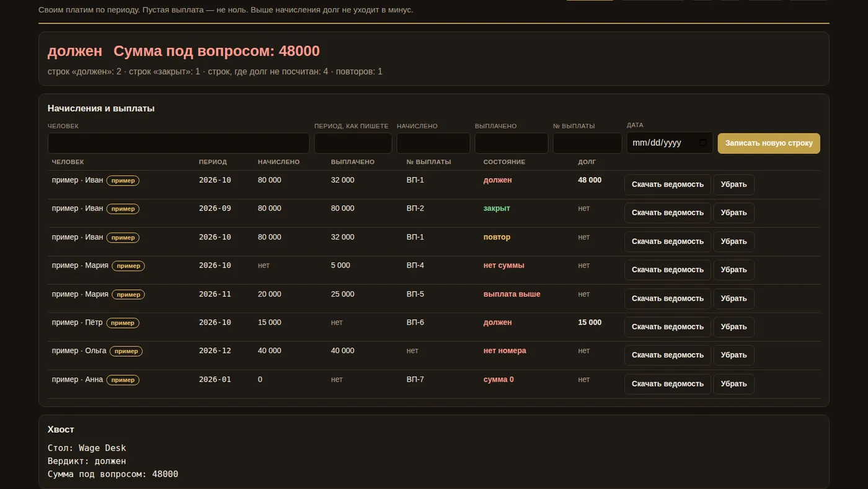Click the пример badge next to Пётр

pos(123,323)
